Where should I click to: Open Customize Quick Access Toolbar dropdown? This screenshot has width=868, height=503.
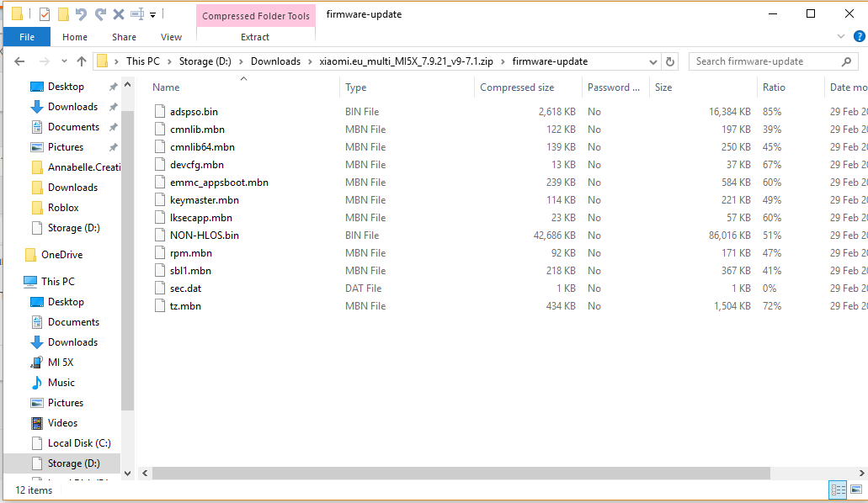[x=152, y=14]
